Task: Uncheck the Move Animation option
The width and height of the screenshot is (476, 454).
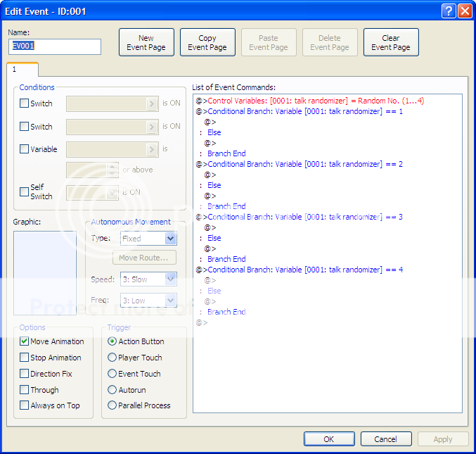Action: click(25, 341)
